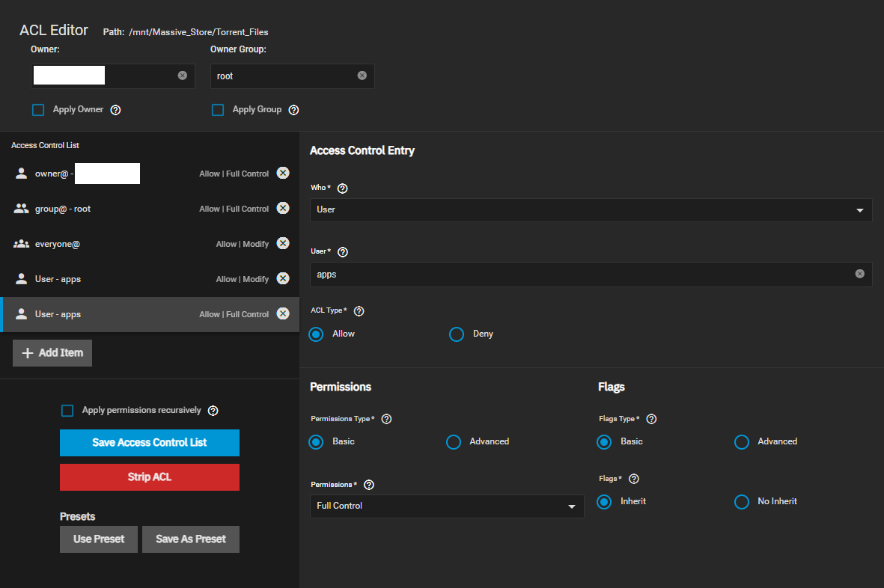This screenshot has width=884, height=588.
Task: Show help for ACL Type
Action: click(359, 311)
